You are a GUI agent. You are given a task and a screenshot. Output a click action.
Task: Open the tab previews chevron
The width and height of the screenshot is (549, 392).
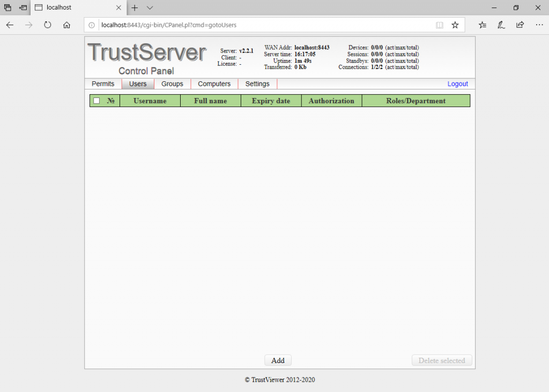click(x=150, y=7)
